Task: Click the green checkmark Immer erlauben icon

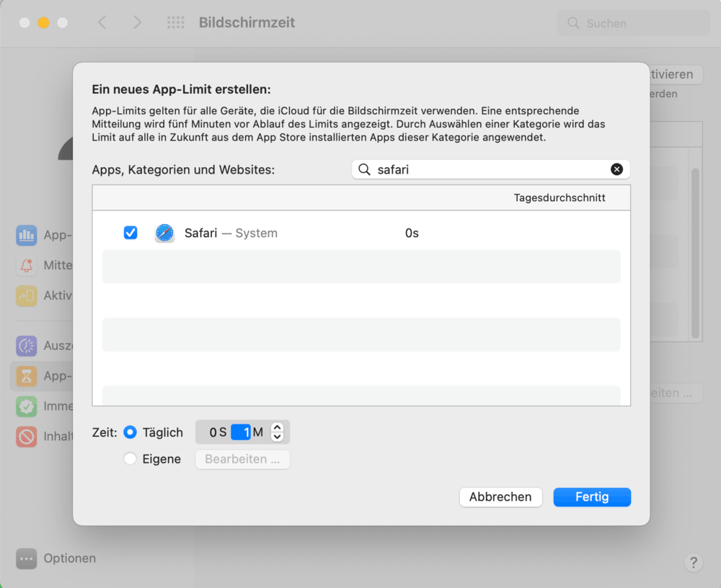Action: click(x=27, y=406)
